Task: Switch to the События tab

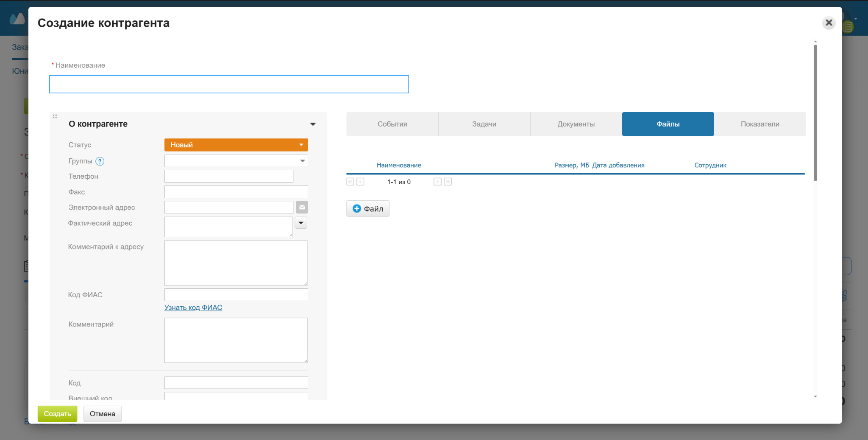Action: click(x=392, y=124)
